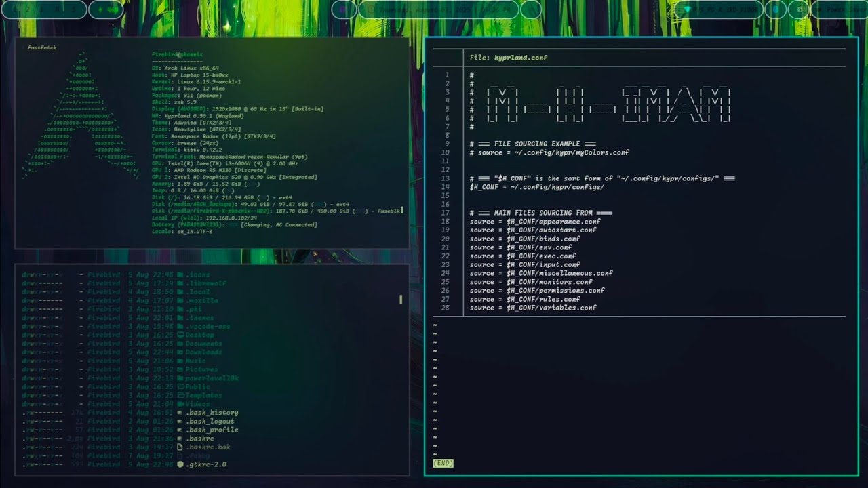Select the appearance.conf source line
This screenshot has width=868, height=488.
coord(535,222)
